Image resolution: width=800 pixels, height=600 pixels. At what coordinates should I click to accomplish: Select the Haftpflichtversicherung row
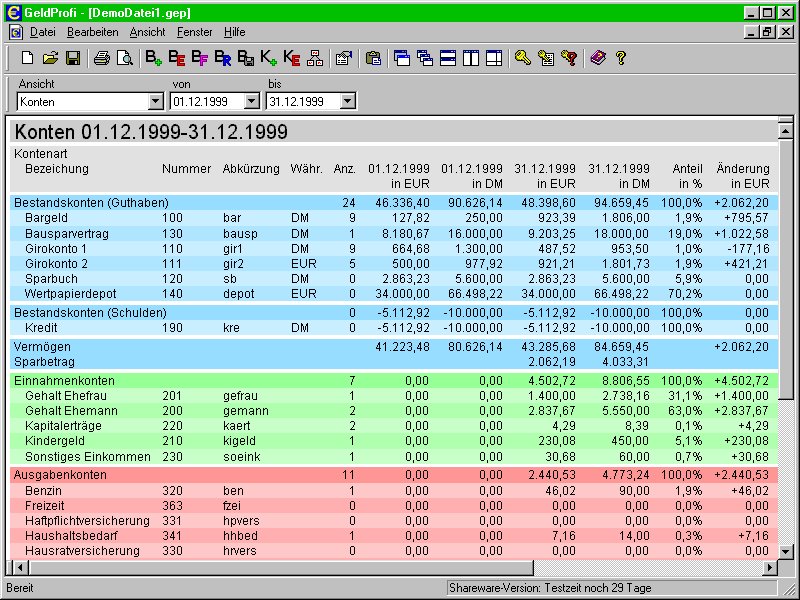pyautogui.click(x=394, y=520)
